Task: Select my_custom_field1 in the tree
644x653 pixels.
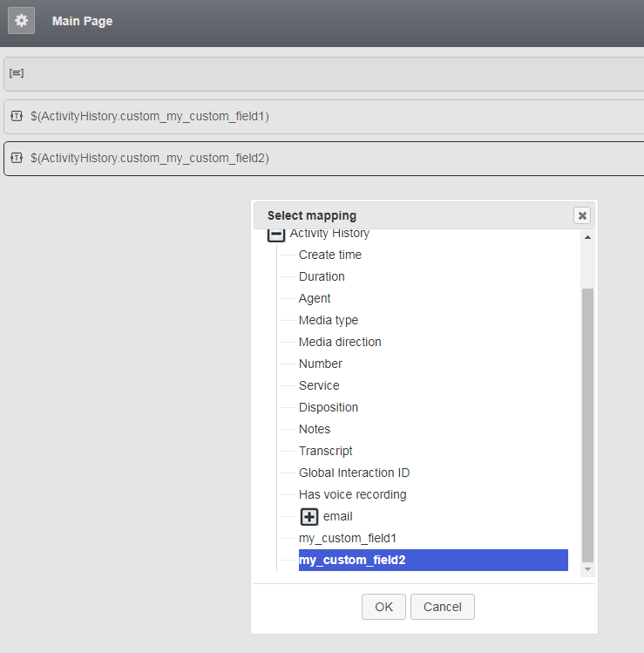Action: pyautogui.click(x=348, y=538)
